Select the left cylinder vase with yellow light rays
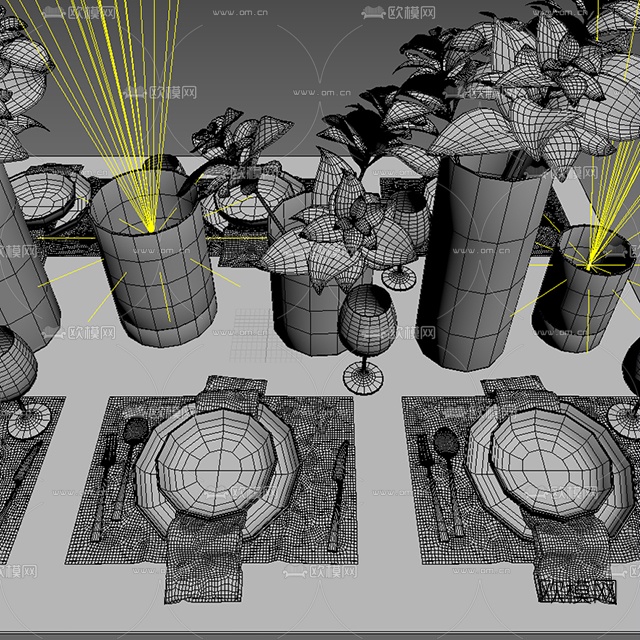Image resolution: width=640 pixels, height=640 pixels. click(x=154, y=258)
